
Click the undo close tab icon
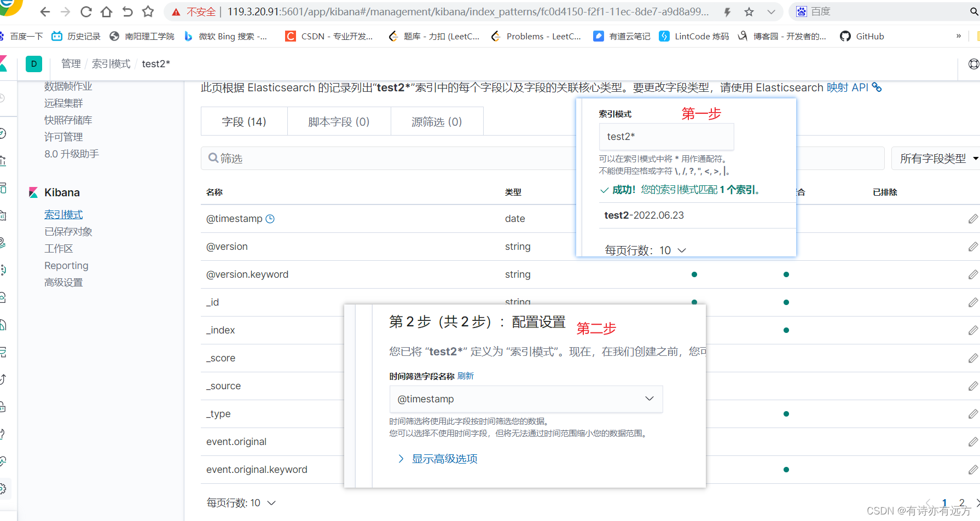click(127, 11)
